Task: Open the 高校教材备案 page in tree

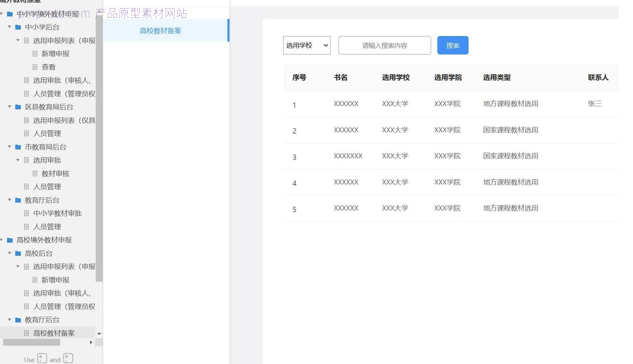Action: pyautogui.click(x=54, y=333)
